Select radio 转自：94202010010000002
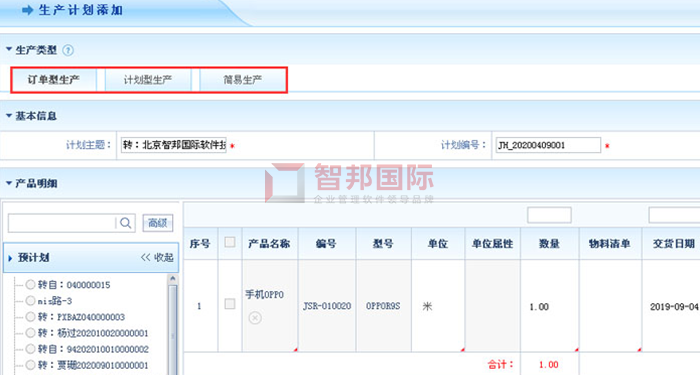Viewport: 700px width, 375px height. pos(30,349)
